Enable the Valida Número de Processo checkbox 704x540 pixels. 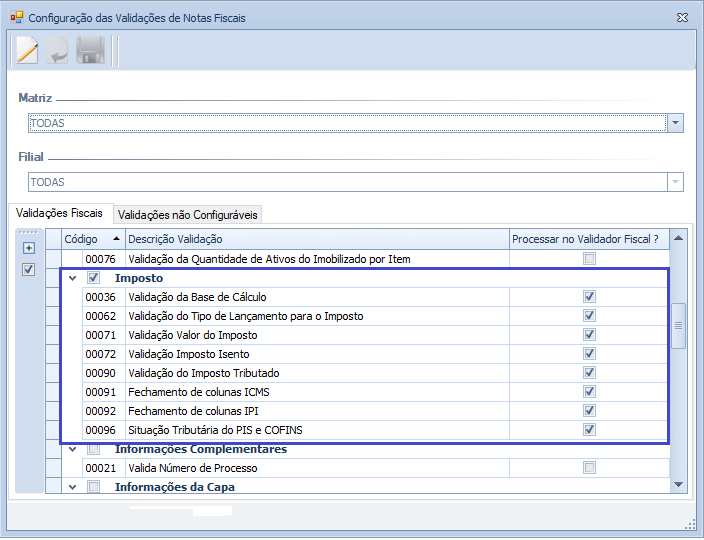click(589, 468)
